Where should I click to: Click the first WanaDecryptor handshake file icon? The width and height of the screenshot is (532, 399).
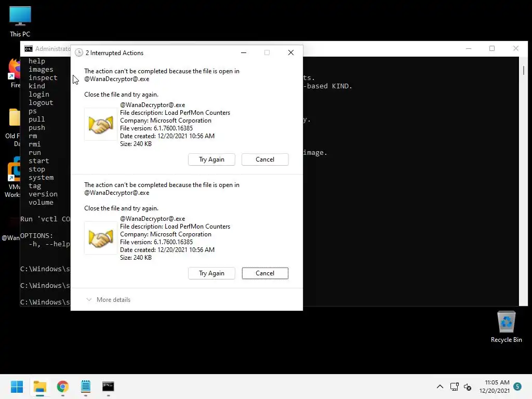click(x=101, y=124)
